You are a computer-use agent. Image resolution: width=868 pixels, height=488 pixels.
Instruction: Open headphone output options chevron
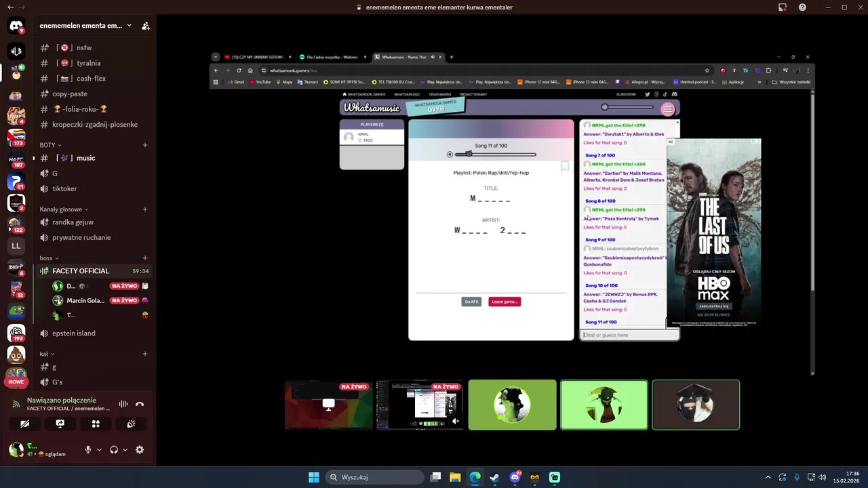[125, 449]
